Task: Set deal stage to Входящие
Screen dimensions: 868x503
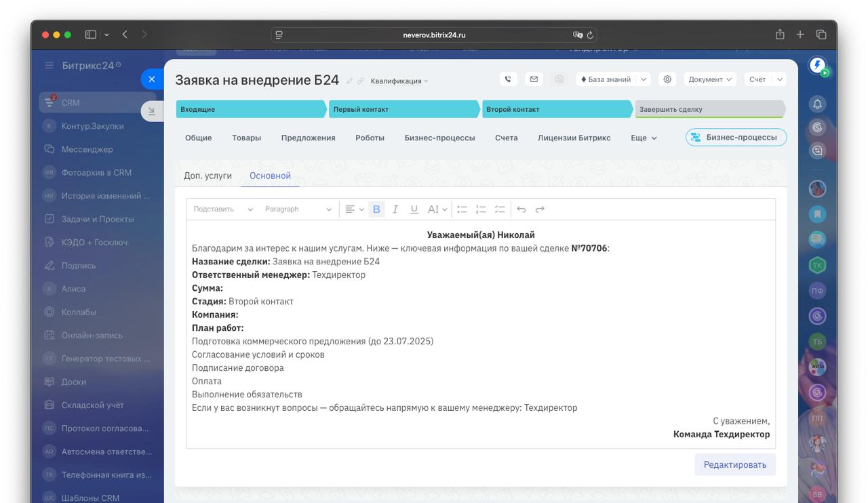Action: [252, 109]
